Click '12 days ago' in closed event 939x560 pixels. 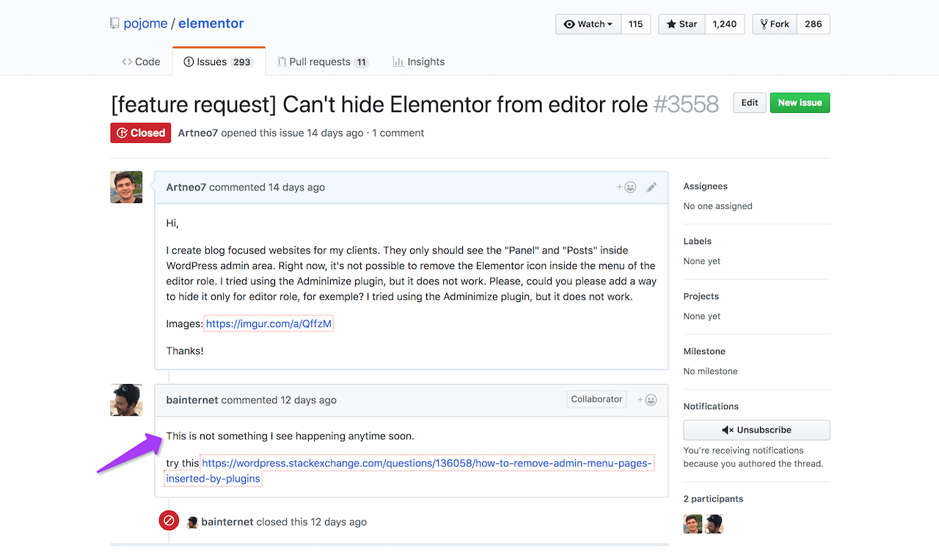339,522
